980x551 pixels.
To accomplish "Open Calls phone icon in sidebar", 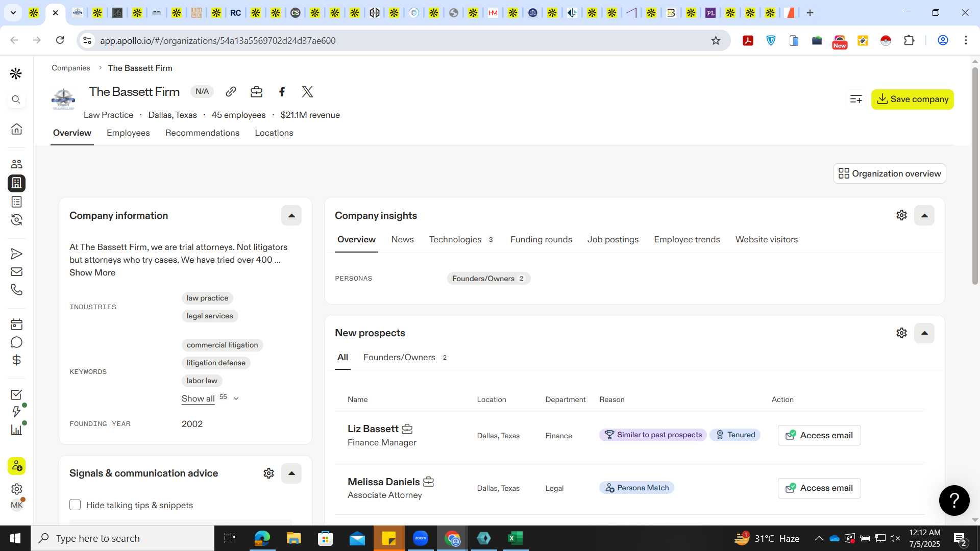I will (x=16, y=290).
